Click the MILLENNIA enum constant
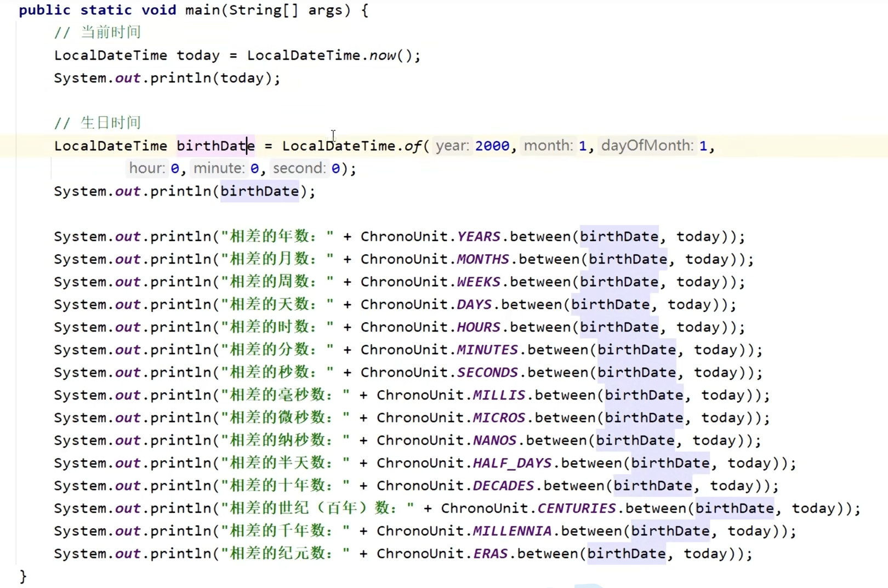 coord(512,532)
